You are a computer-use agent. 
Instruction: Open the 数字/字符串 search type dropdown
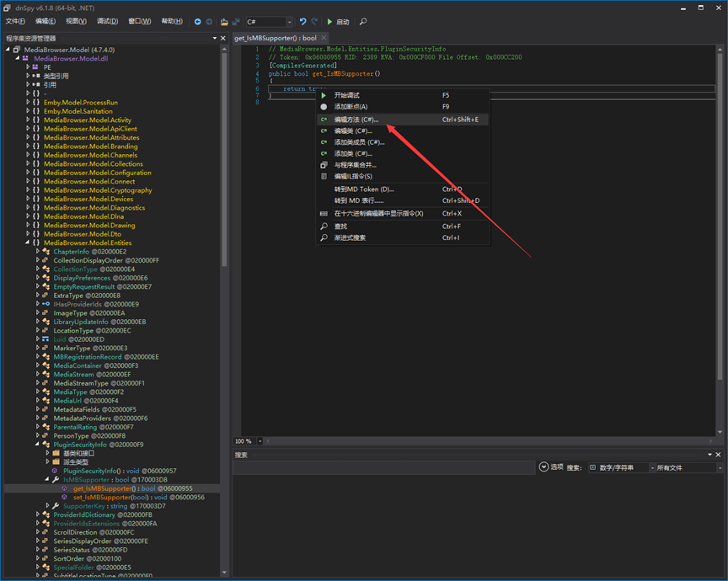651,467
